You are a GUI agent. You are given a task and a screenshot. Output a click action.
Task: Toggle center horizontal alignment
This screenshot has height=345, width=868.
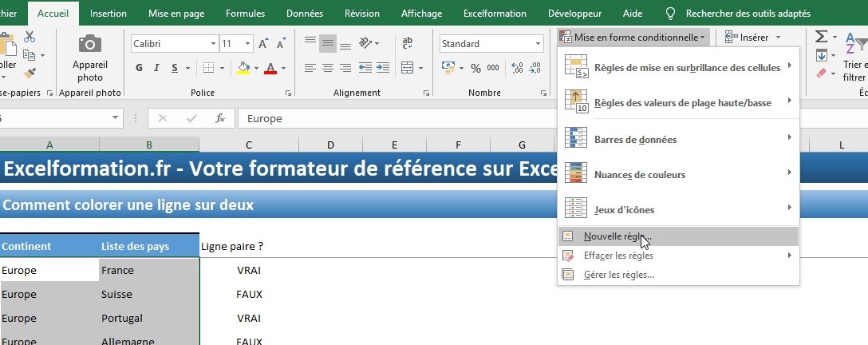(327, 68)
